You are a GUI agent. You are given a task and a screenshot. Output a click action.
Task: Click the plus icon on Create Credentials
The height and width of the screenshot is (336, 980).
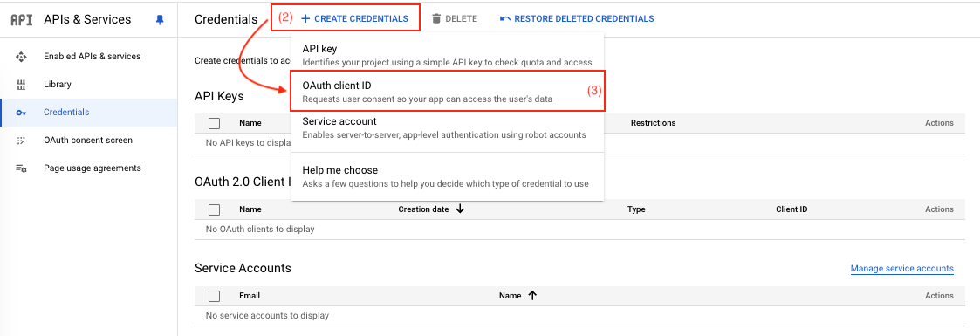[305, 18]
